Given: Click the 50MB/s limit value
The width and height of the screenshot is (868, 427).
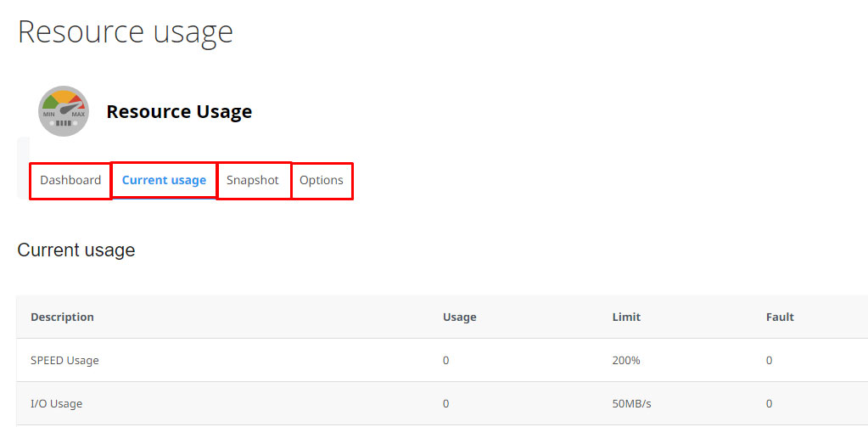Looking at the screenshot, I should (631, 404).
